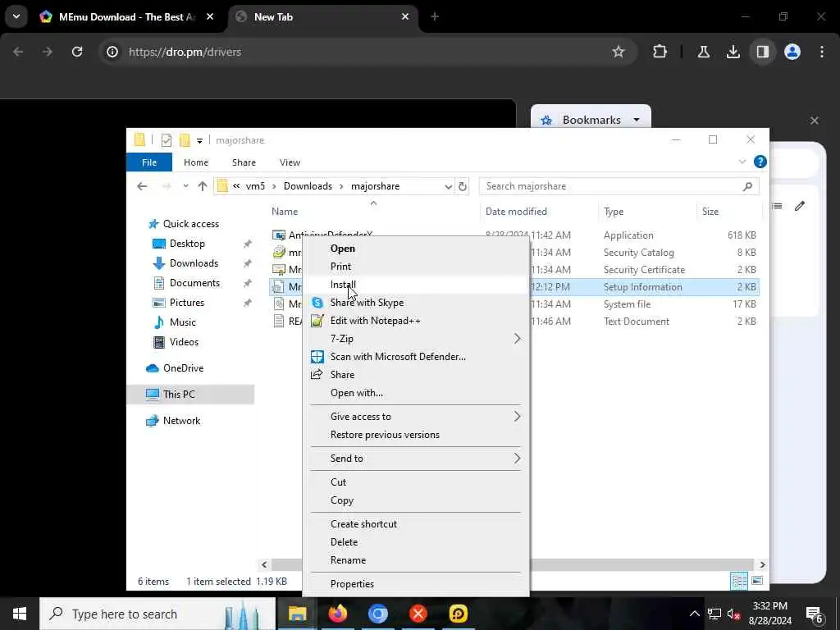Select Network in navigation pane

[x=181, y=421]
